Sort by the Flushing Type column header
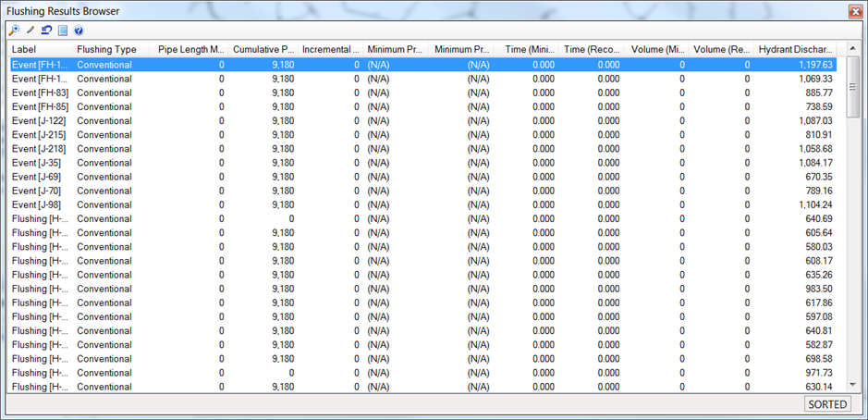The width and height of the screenshot is (868, 420). point(111,49)
